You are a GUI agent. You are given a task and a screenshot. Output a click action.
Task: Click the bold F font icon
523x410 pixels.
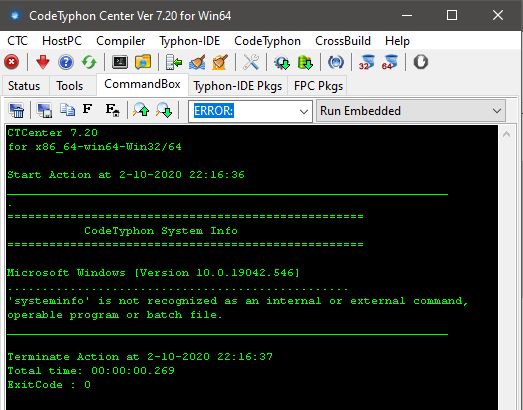coord(87,109)
